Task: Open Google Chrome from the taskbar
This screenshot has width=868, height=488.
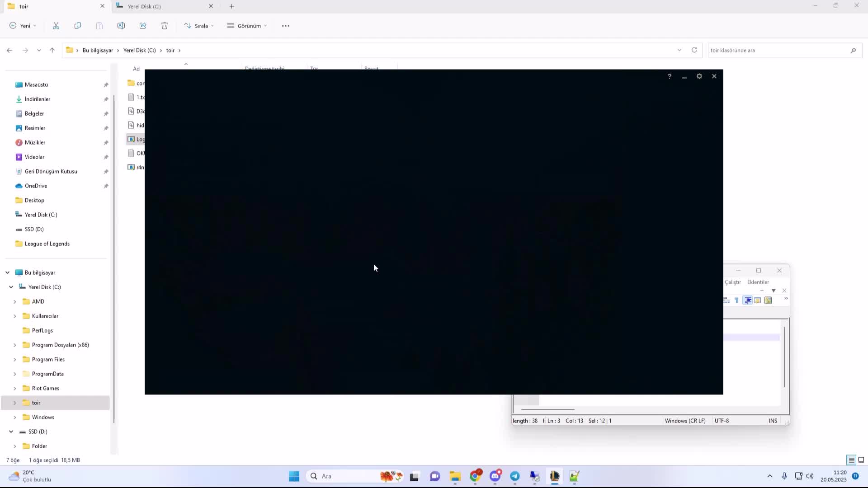Action: [x=476, y=476]
